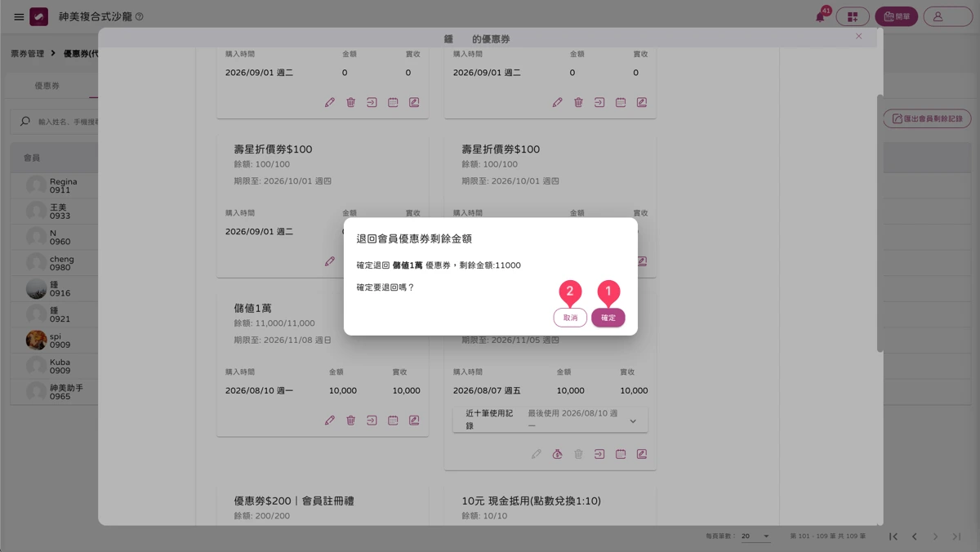Cancel the refund dialog with 取消
Screen dimensions: 980x552
pyautogui.click(x=570, y=318)
